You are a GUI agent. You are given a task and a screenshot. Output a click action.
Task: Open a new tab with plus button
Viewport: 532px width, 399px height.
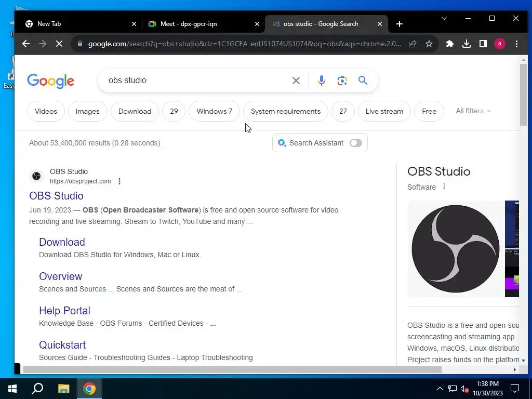pyautogui.click(x=400, y=24)
